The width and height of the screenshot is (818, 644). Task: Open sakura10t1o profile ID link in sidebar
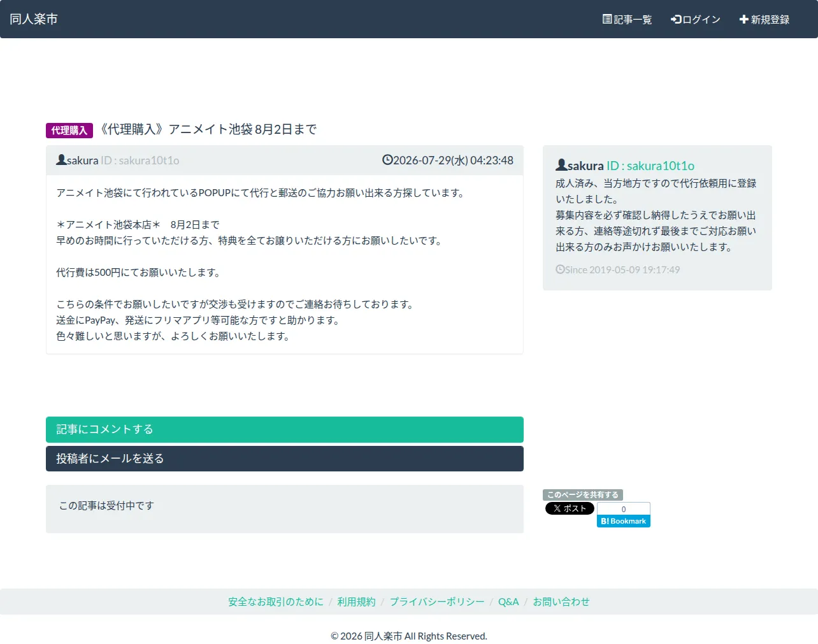[650, 166]
